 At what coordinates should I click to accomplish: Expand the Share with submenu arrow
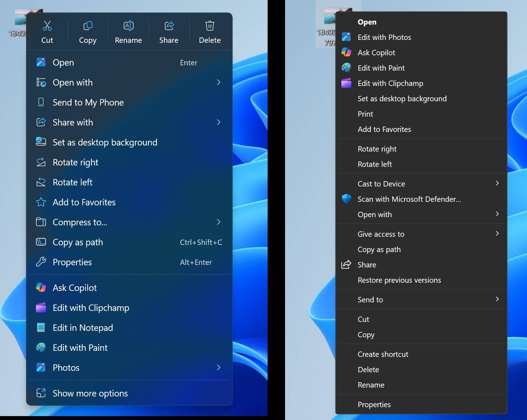(218, 122)
